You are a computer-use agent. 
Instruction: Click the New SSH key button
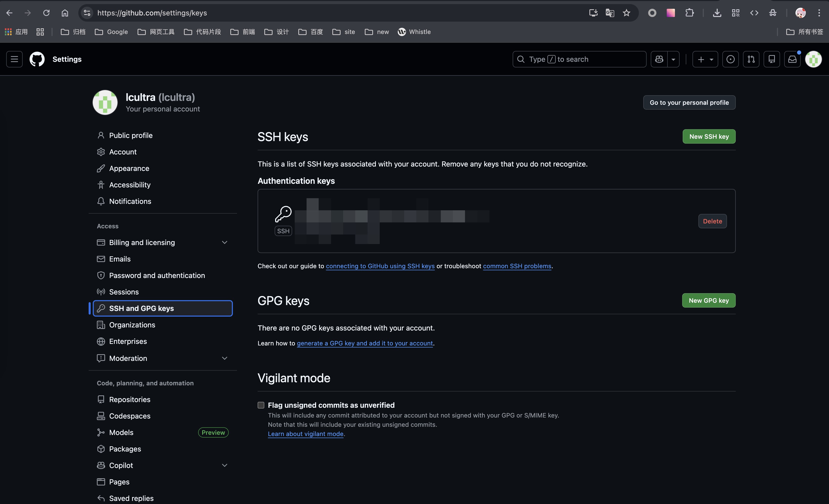tap(709, 136)
